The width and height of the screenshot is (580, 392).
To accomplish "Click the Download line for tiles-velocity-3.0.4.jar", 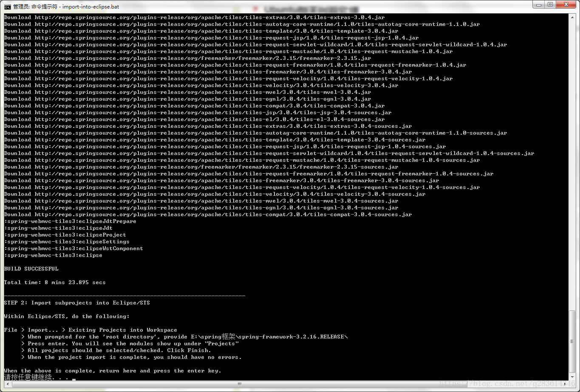I will [201, 85].
